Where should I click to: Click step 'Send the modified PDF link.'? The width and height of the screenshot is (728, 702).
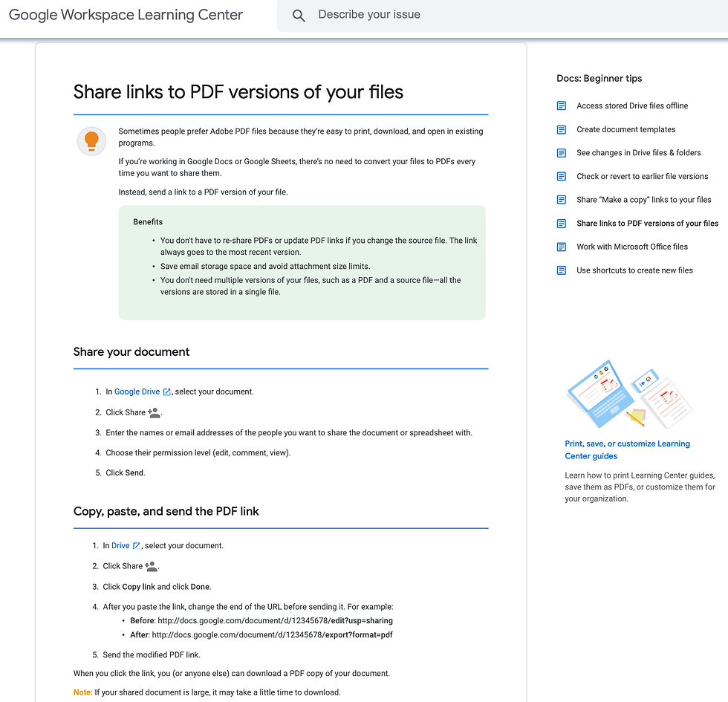152,654
